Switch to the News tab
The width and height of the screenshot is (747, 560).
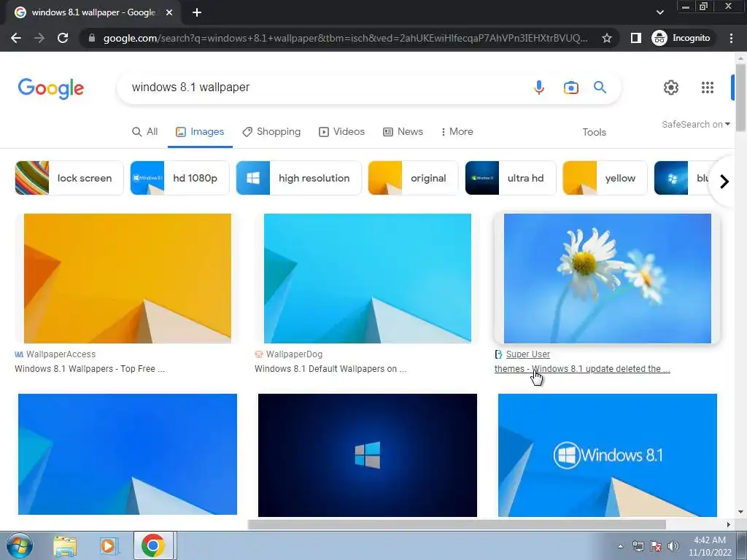(x=403, y=132)
